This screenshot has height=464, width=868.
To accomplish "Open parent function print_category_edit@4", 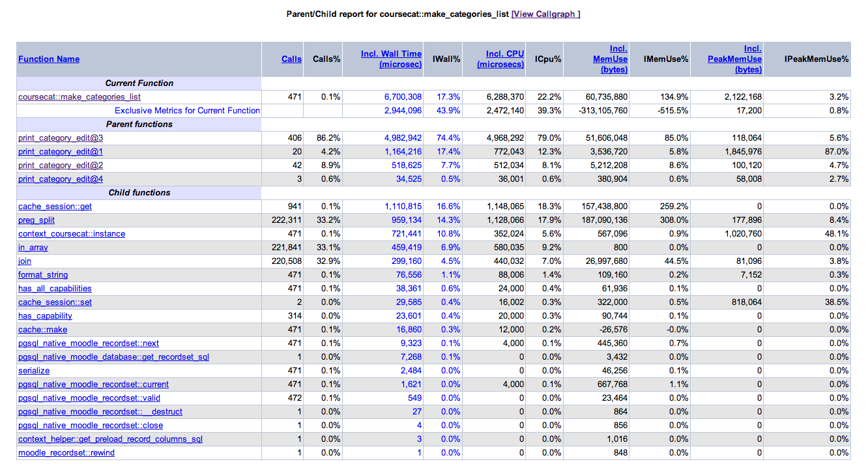I will (61, 179).
